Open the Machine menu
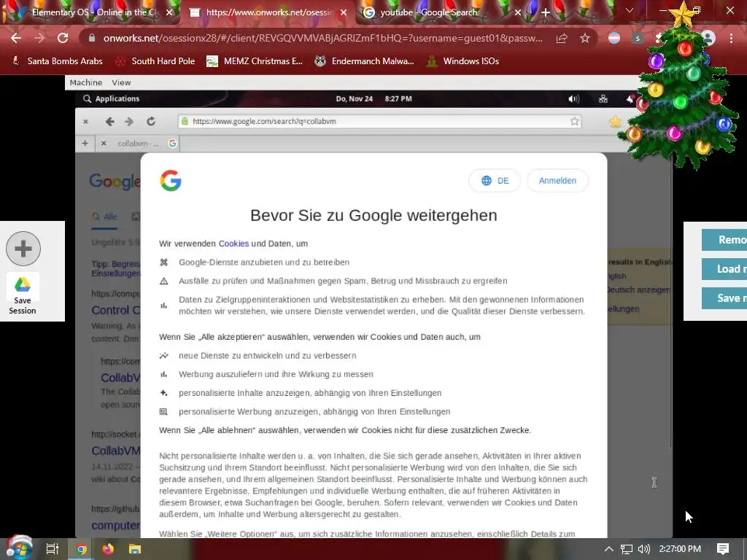Screen dimensions: 747x560 pos(86,82)
